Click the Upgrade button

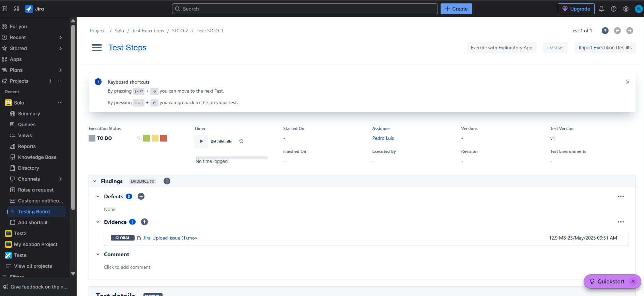point(576,9)
